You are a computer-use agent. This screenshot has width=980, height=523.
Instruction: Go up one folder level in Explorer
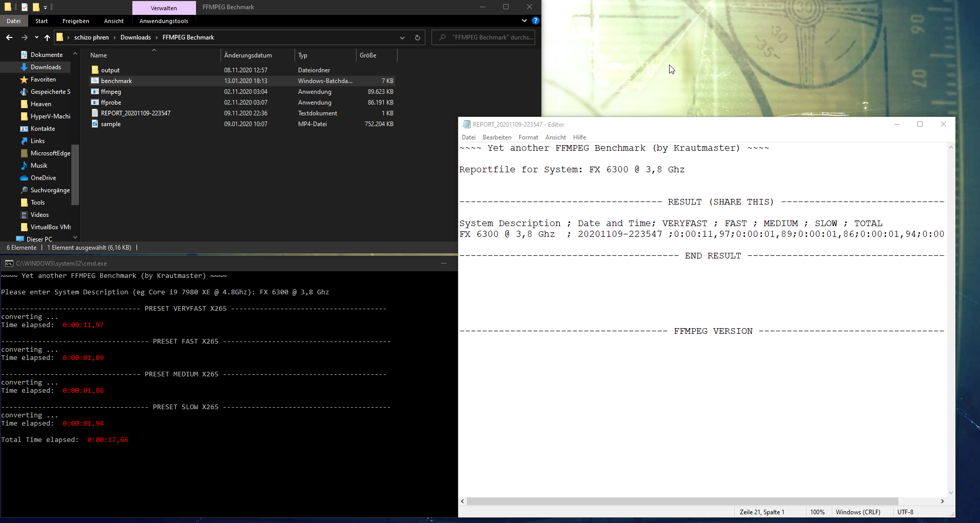pos(47,37)
